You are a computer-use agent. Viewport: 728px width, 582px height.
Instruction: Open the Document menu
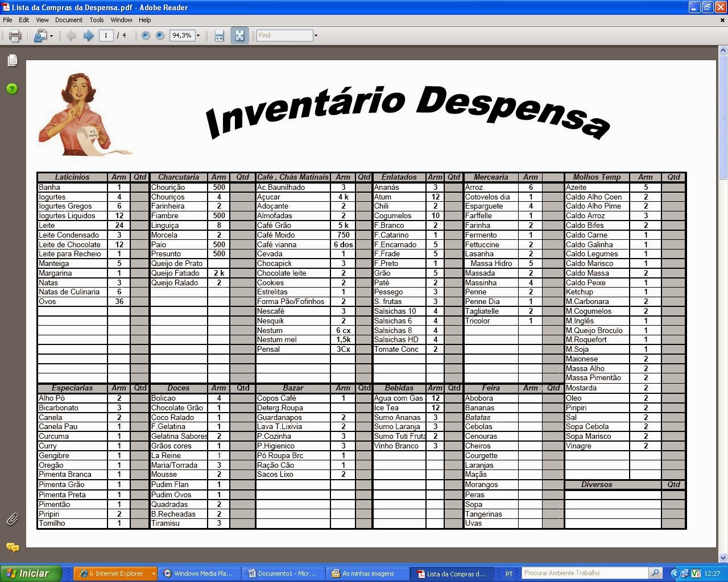point(69,20)
